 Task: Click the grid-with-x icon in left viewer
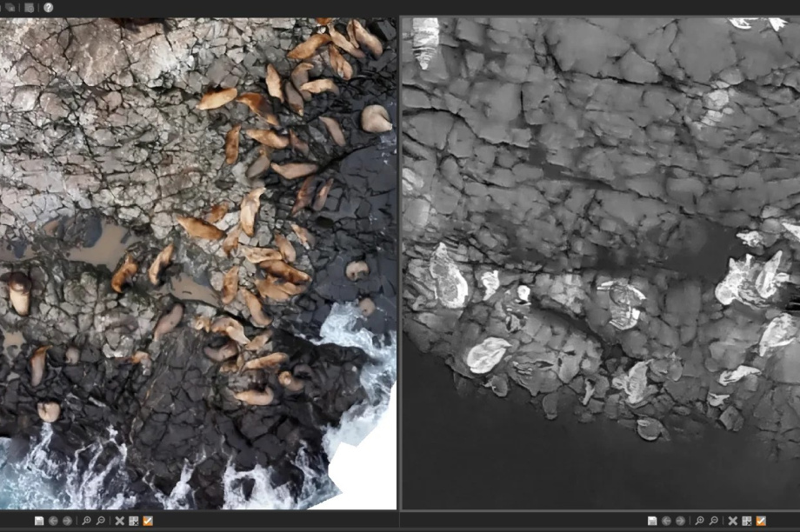(x=134, y=521)
